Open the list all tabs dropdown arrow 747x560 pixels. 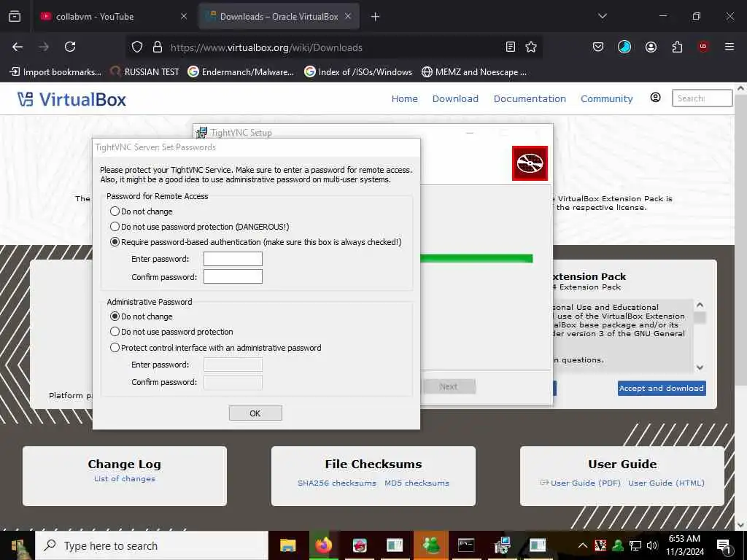pos(602,16)
